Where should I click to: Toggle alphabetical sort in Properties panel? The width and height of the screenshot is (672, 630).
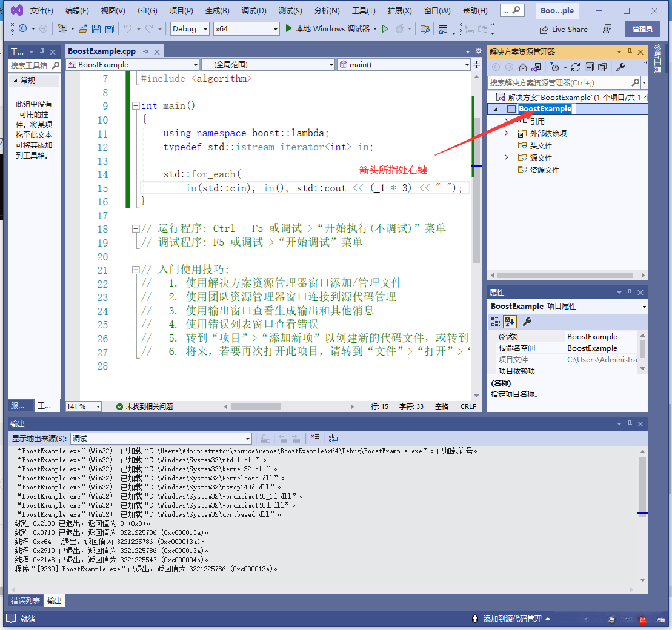click(x=510, y=322)
